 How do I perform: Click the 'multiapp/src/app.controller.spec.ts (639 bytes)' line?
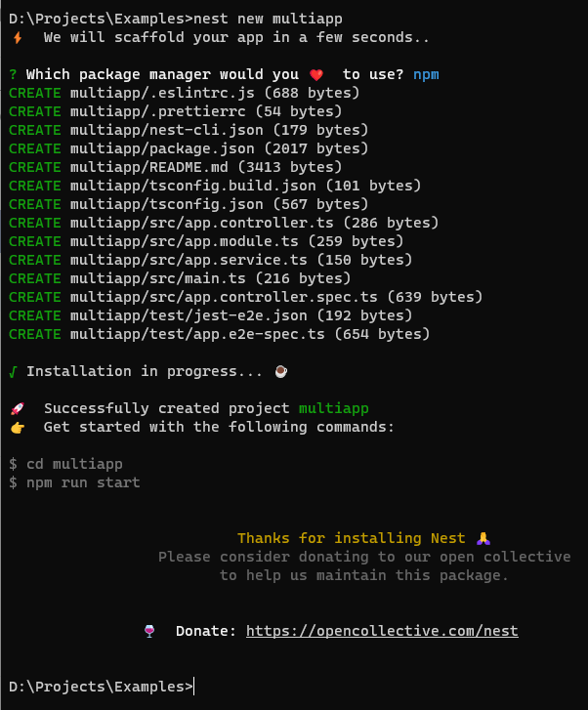(x=276, y=297)
